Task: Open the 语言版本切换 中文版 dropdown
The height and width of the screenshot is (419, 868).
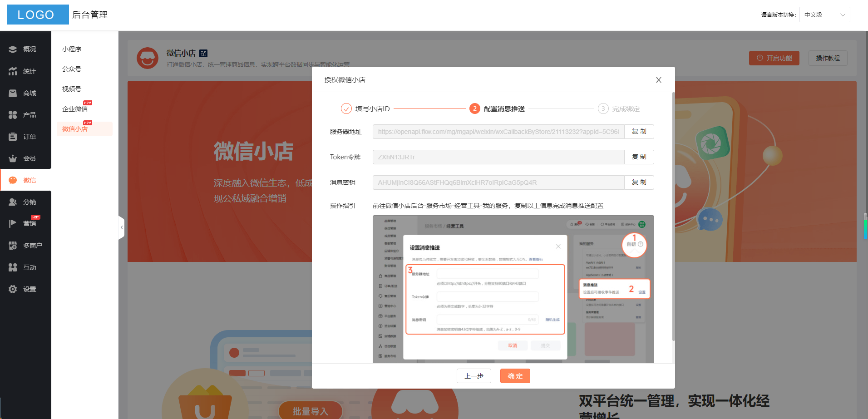Action: (824, 15)
